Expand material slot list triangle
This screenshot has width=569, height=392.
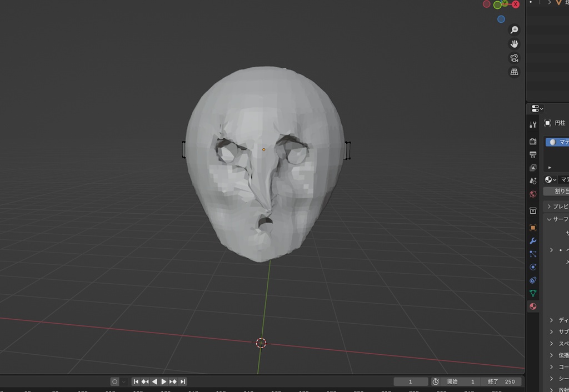pyautogui.click(x=550, y=168)
